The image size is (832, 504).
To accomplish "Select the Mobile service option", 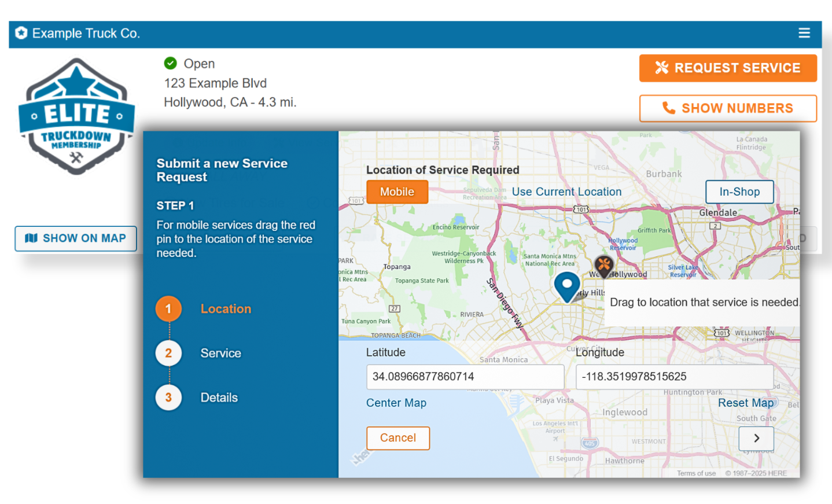I will 397,192.
